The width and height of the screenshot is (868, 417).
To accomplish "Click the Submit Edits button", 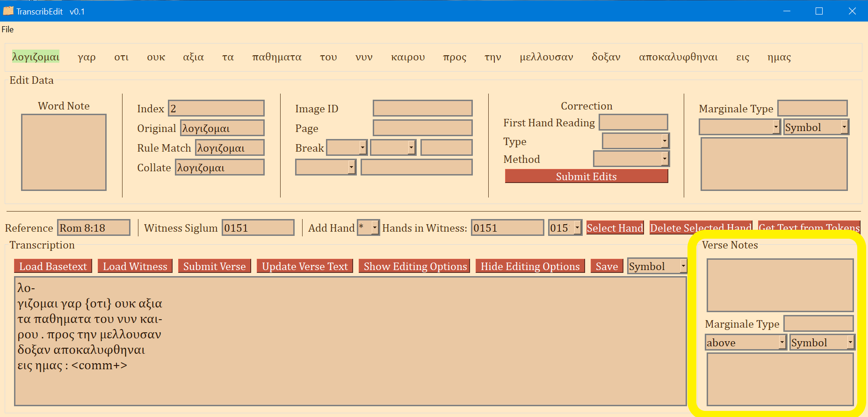I will [x=586, y=176].
